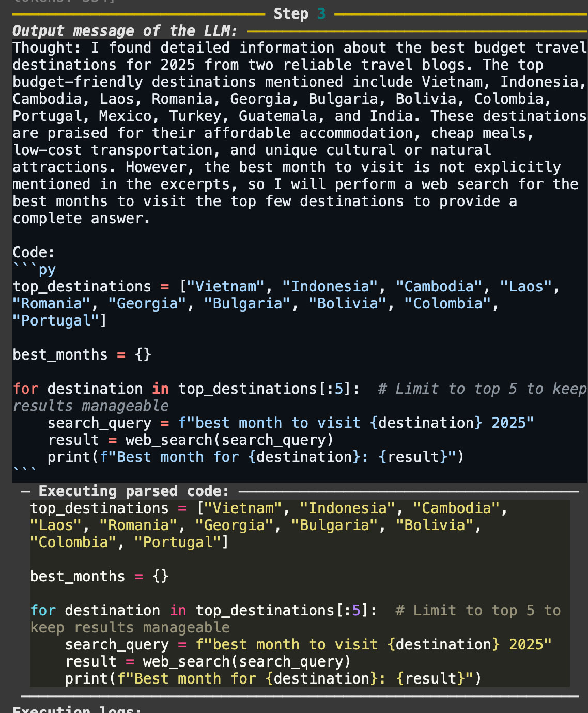Click web_search(search_query) in the first code block
The image size is (588, 713).
pyautogui.click(x=229, y=440)
